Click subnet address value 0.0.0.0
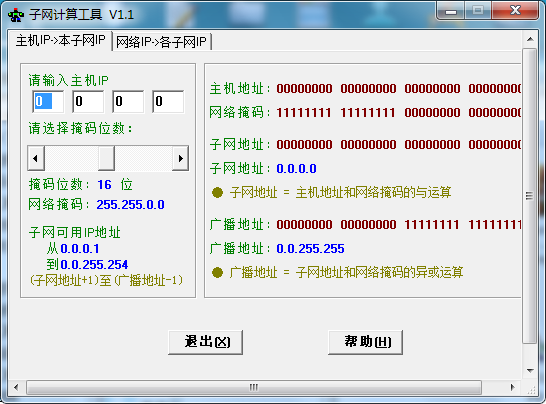The width and height of the screenshot is (546, 404). click(296, 169)
